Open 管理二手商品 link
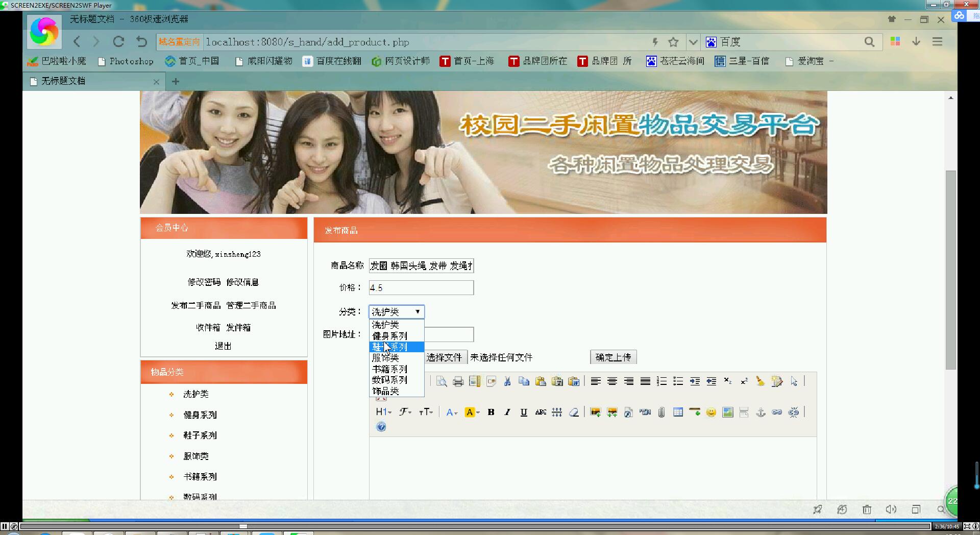The image size is (980, 535). (251, 305)
